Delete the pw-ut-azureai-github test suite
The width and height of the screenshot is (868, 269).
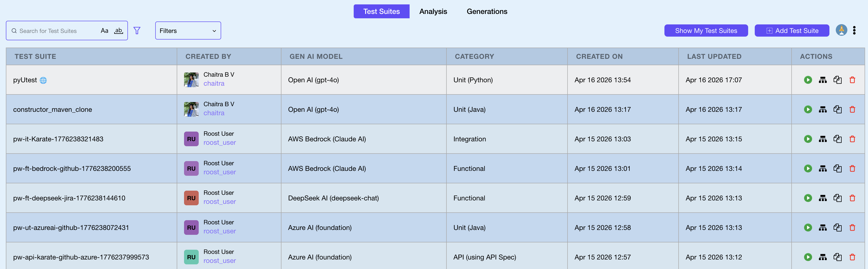[x=852, y=228]
